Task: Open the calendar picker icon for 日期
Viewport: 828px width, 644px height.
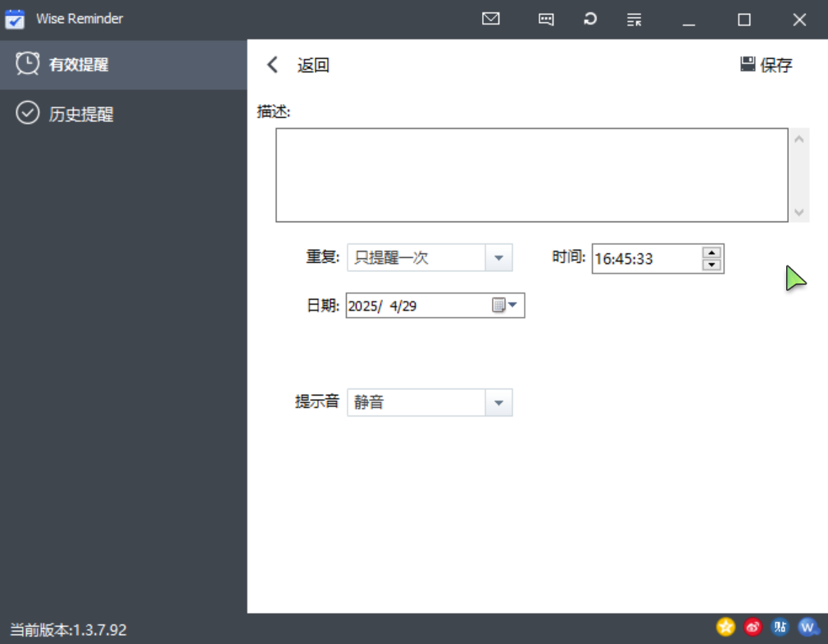Action: [498, 305]
